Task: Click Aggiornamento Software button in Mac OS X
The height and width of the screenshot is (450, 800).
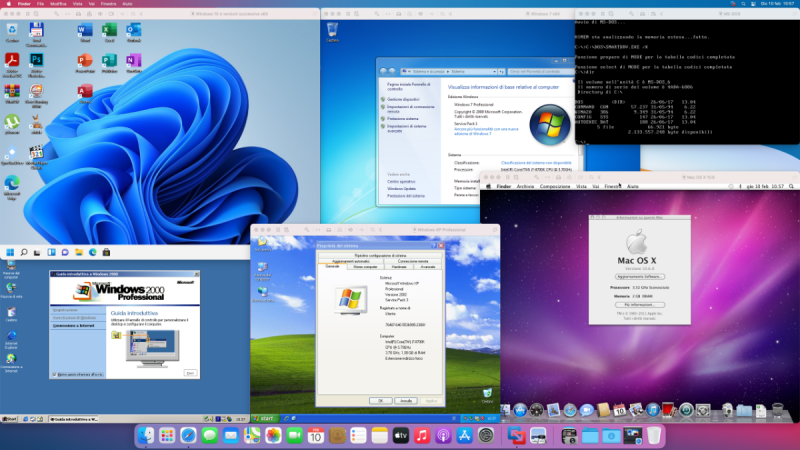Action: (638, 275)
